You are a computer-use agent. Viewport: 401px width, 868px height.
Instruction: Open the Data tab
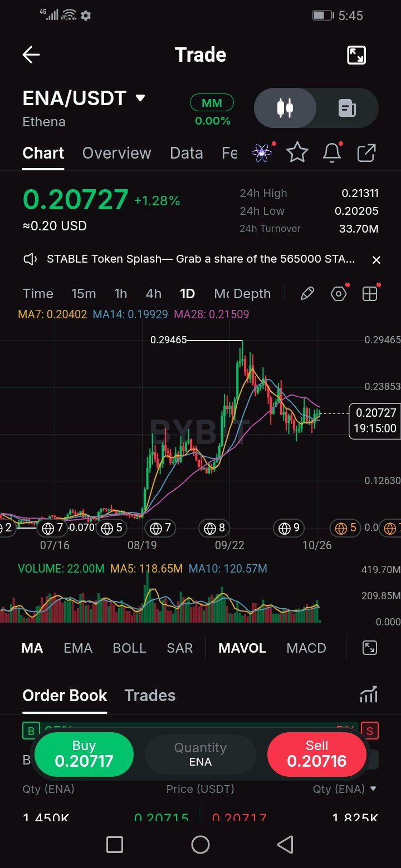pos(187,153)
